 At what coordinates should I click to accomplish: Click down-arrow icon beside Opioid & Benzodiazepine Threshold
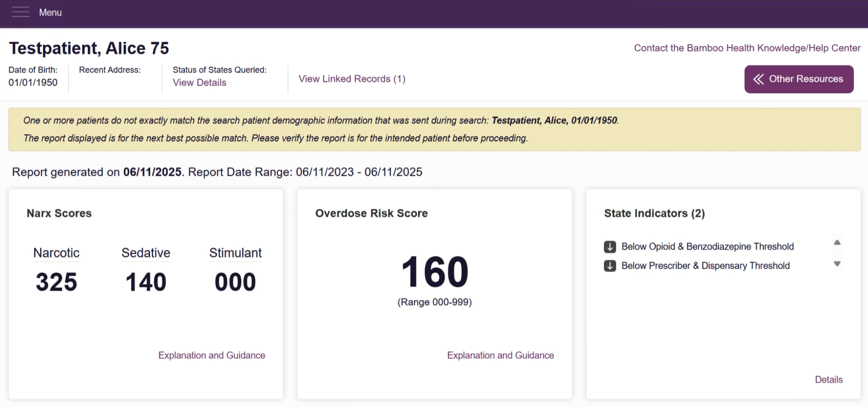click(610, 247)
